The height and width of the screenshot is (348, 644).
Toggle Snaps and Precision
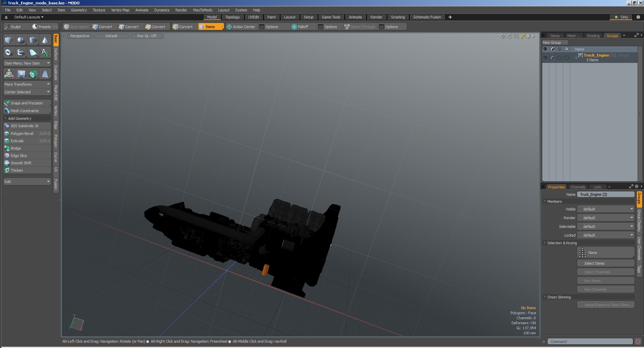click(27, 103)
